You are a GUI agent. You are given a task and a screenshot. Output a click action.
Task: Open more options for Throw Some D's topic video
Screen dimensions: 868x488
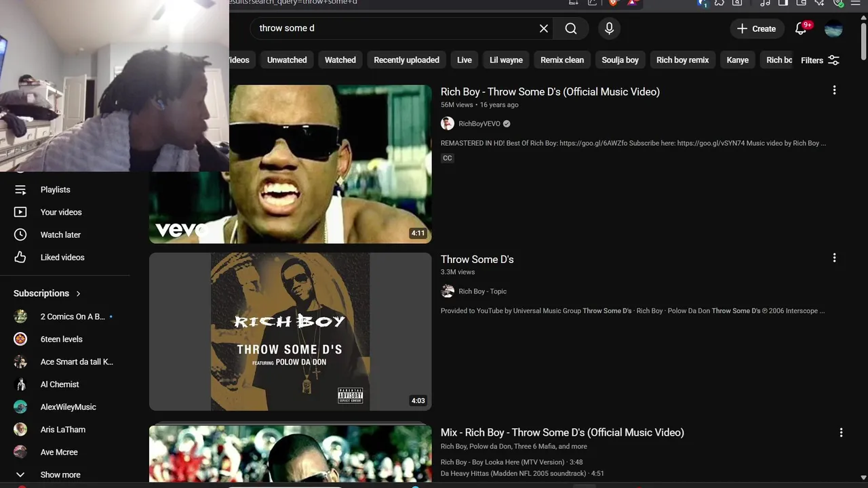[834, 258]
